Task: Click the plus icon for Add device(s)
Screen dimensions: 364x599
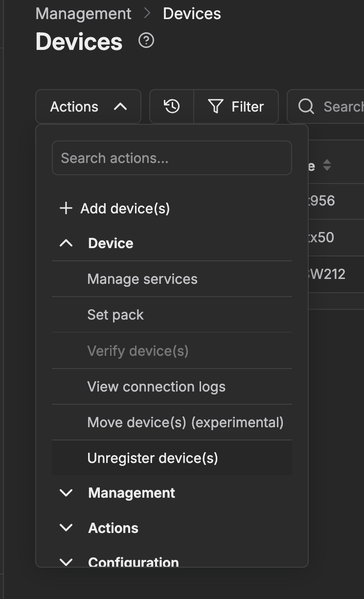Action: pyautogui.click(x=66, y=208)
